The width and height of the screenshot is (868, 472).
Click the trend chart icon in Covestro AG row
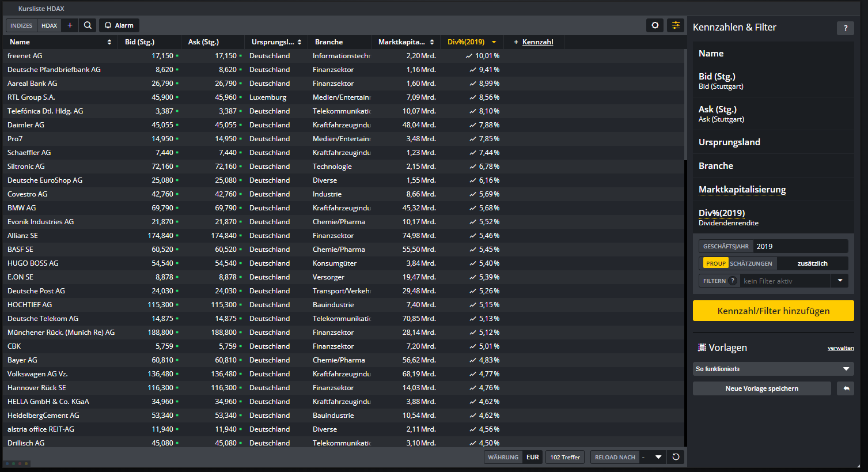[x=473, y=194]
